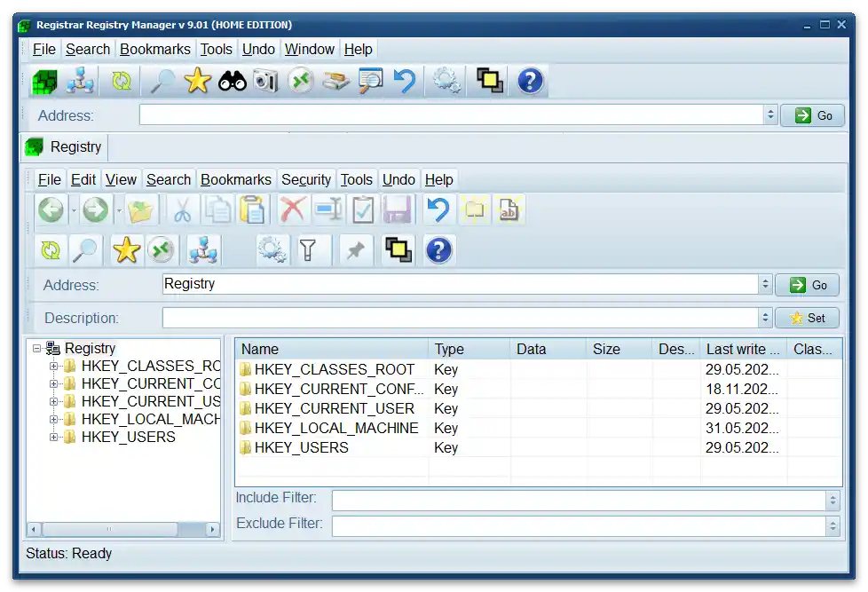Click the green cubes registry icon in main toolbar
This screenshot has height=592, width=868.
click(45, 82)
